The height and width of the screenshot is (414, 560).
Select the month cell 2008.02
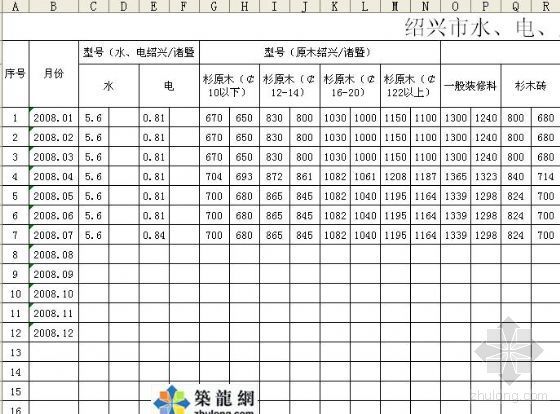point(54,137)
